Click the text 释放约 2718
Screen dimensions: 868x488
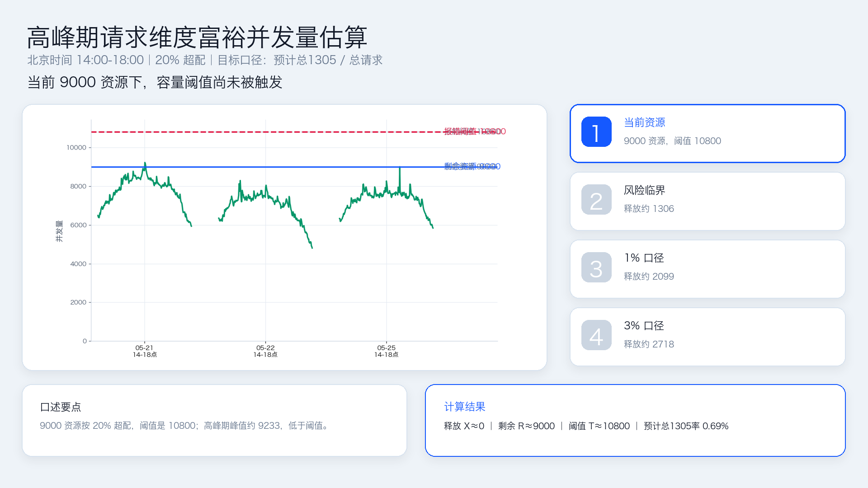tap(649, 344)
